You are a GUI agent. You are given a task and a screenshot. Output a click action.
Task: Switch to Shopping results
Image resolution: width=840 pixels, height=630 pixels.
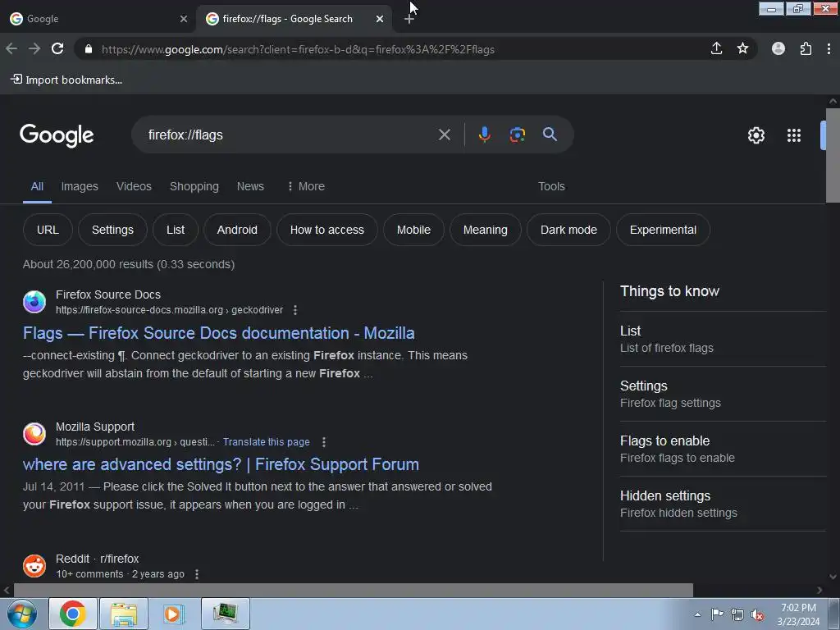[x=194, y=186]
